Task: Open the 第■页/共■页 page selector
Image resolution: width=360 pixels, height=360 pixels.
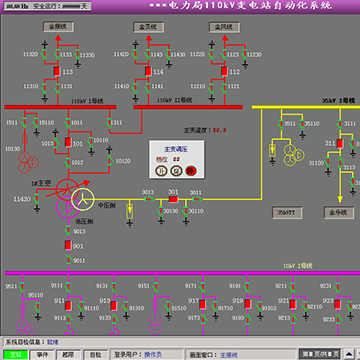Action: tap(320, 354)
